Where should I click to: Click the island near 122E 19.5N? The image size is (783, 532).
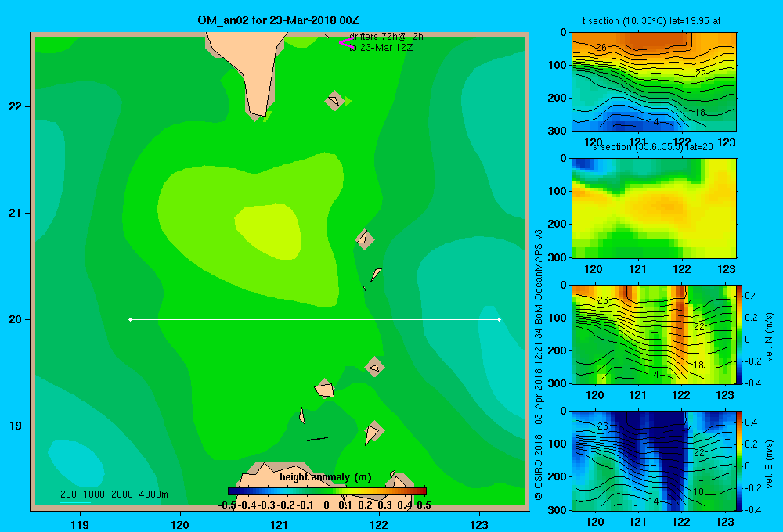[374, 368]
